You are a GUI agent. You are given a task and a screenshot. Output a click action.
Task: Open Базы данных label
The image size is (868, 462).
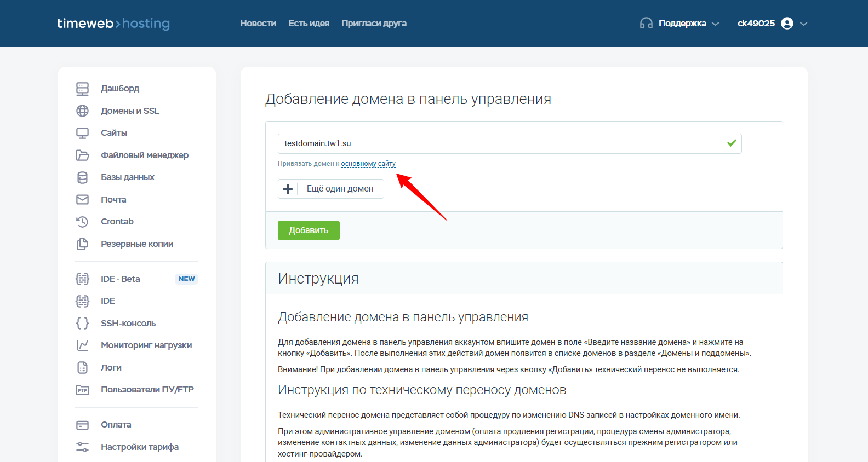pos(128,177)
